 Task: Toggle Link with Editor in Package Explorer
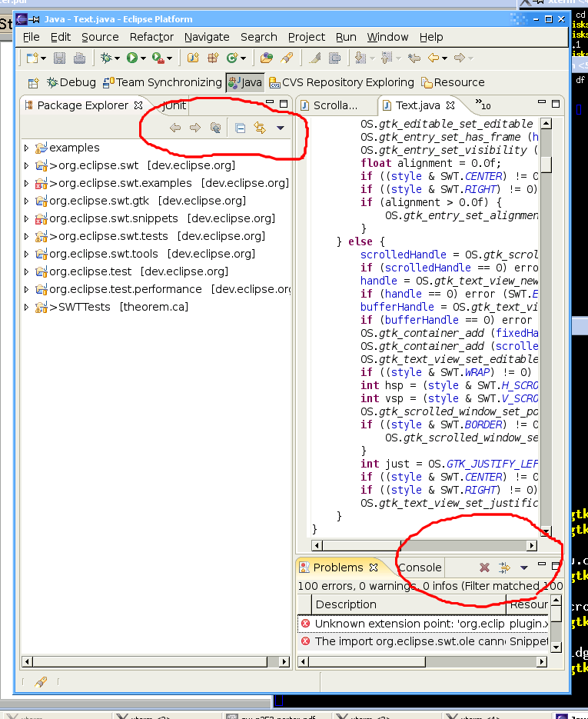click(260, 128)
